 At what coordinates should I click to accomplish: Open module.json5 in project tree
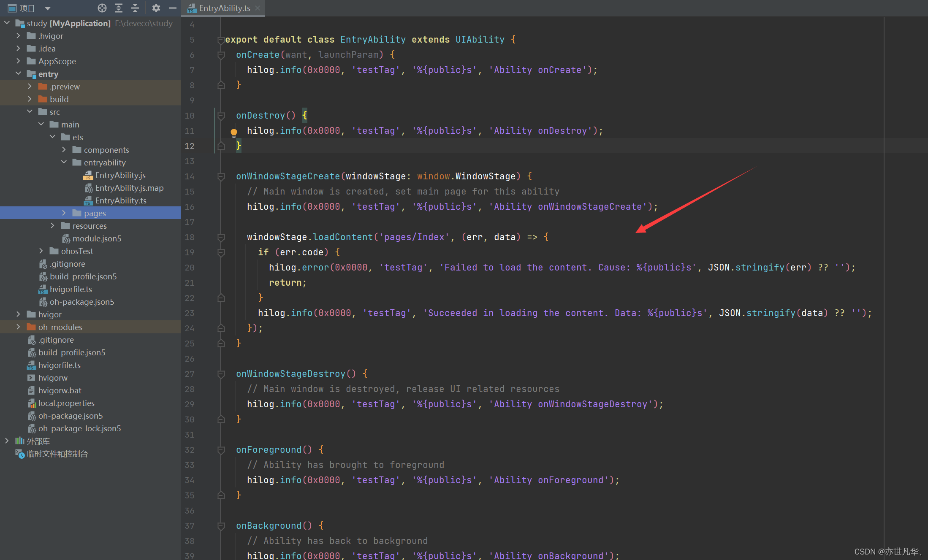pos(97,238)
